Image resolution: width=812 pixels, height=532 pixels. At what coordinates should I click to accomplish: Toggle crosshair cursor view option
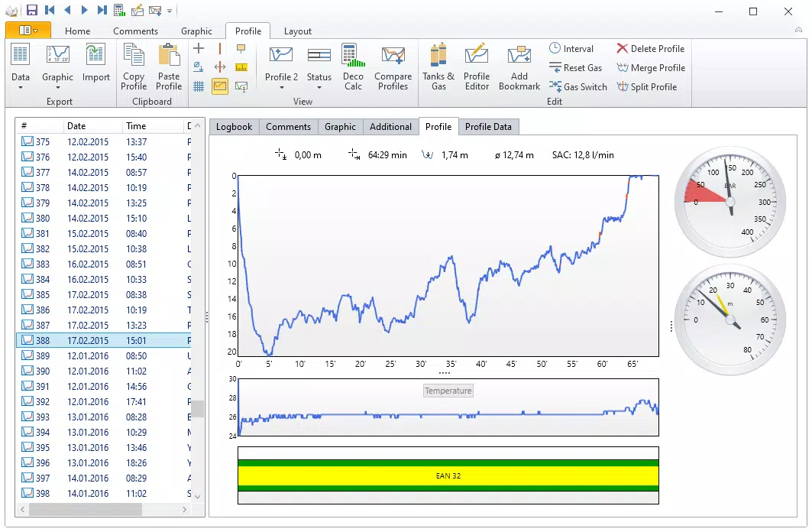pyautogui.click(x=199, y=49)
